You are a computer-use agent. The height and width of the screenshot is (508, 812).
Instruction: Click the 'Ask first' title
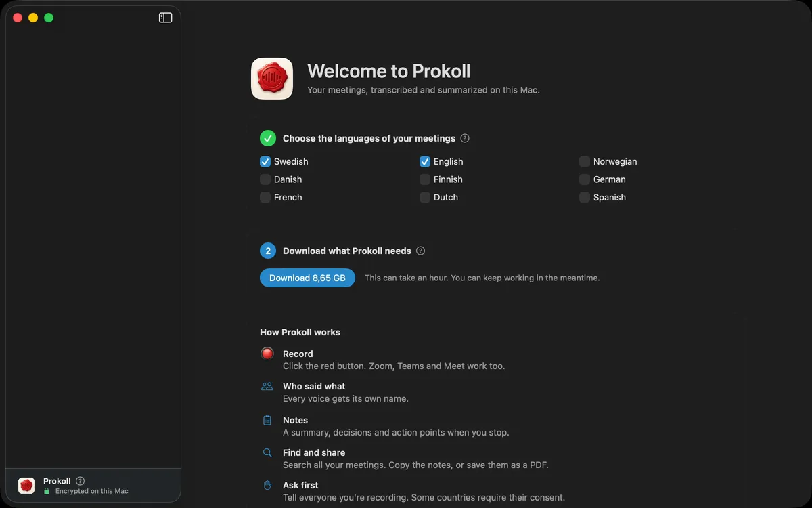(x=300, y=485)
